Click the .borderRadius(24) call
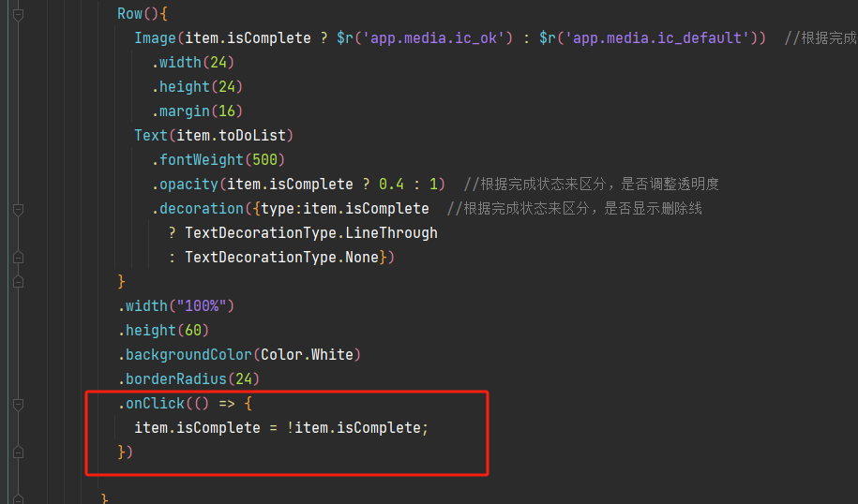 (188, 378)
